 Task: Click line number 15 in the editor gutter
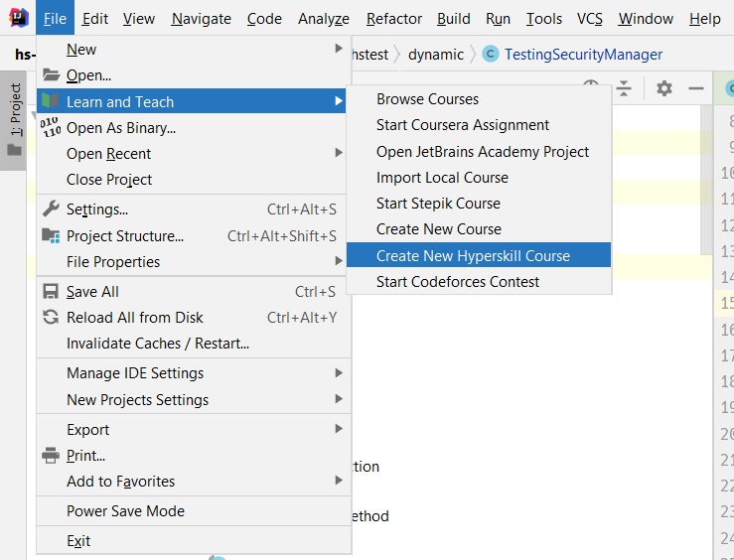[x=727, y=302]
